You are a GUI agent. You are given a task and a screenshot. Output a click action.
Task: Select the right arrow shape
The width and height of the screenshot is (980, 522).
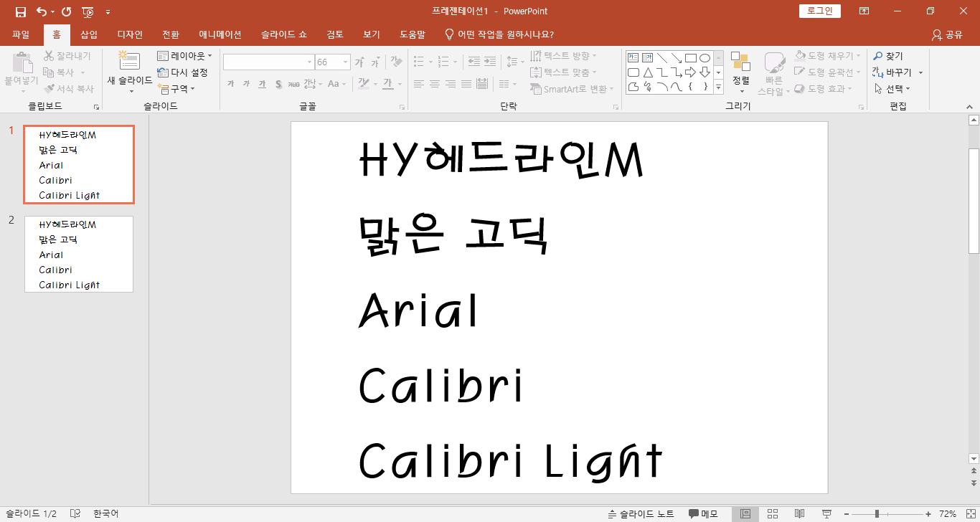pyautogui.click(x=690, y=72)
